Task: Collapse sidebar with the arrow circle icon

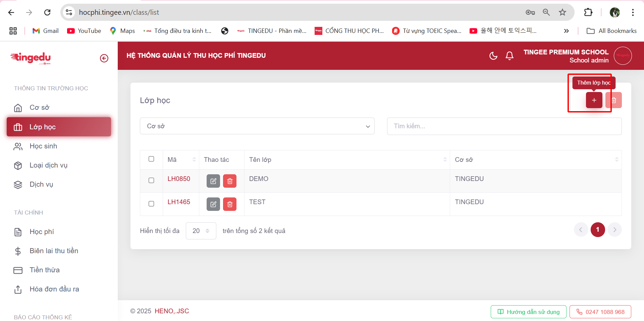Action: [104, 58]
